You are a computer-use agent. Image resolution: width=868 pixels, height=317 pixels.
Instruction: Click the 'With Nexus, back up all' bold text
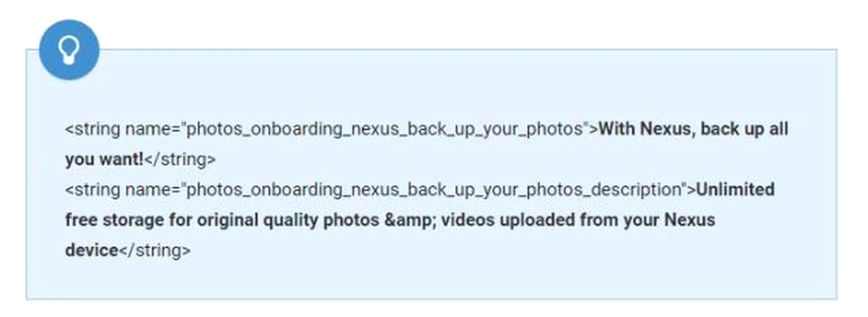(x=693, y=129)
